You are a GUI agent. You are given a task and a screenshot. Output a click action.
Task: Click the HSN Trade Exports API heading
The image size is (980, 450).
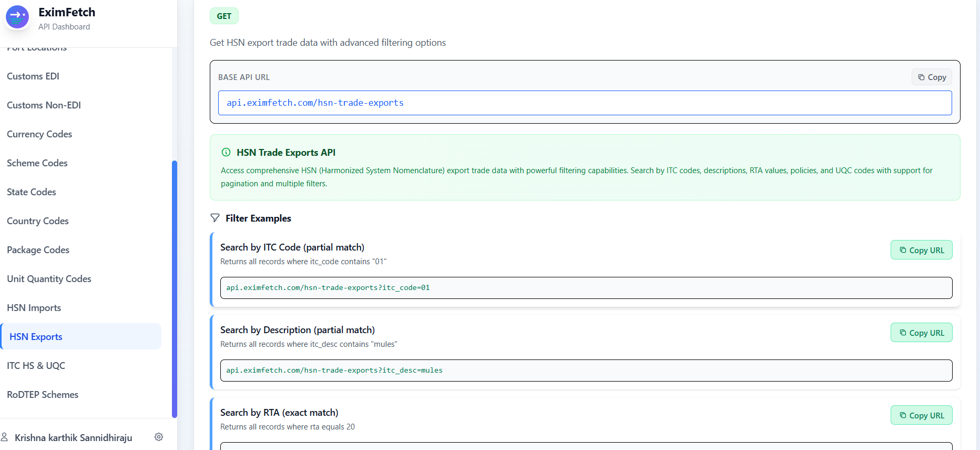tap(286, 152)
